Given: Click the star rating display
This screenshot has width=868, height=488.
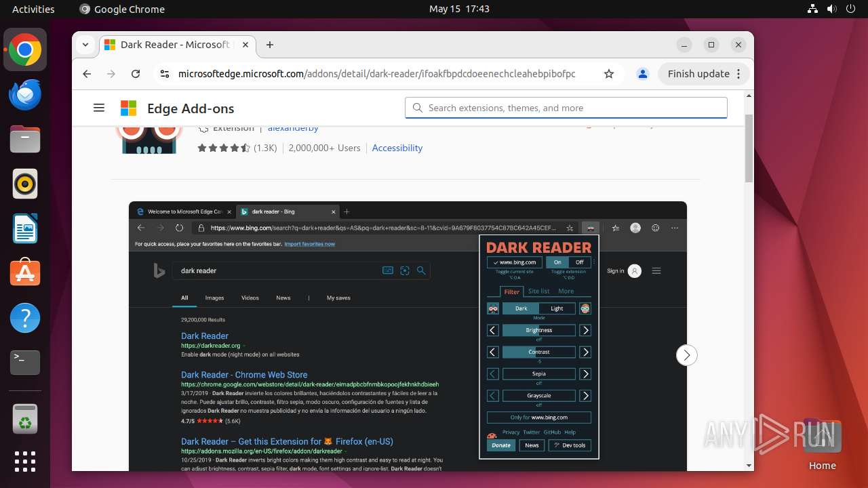Looking at the screenshot, I should pyautogui.click(x=224, y=148).
